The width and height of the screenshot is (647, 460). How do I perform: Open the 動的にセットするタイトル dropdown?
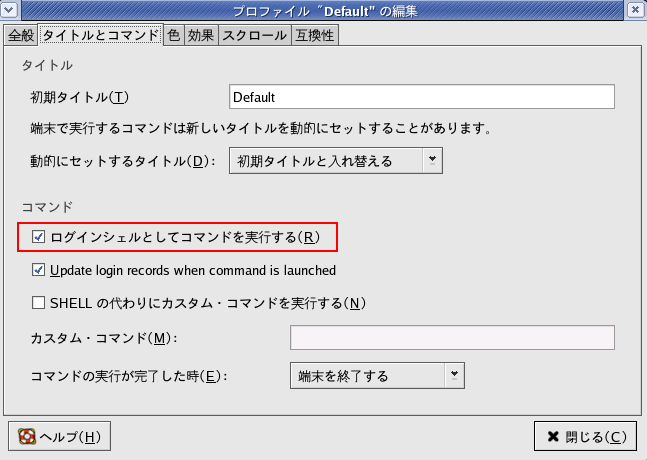336,160
